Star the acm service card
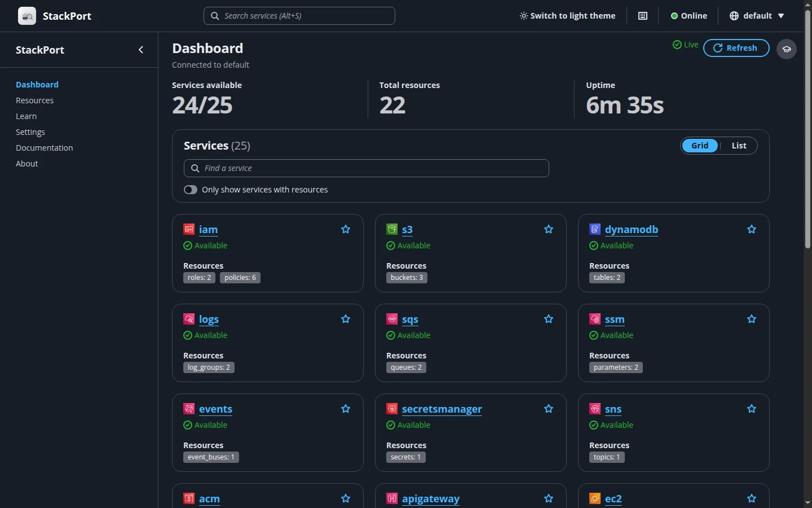812x508 pixels. pyautogui.click(x=346, y=498)
